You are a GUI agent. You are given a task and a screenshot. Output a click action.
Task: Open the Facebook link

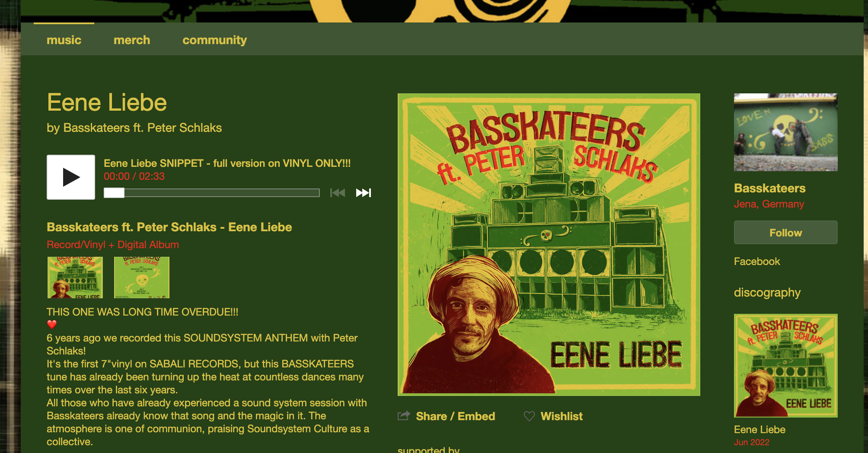tap(757, 262)
